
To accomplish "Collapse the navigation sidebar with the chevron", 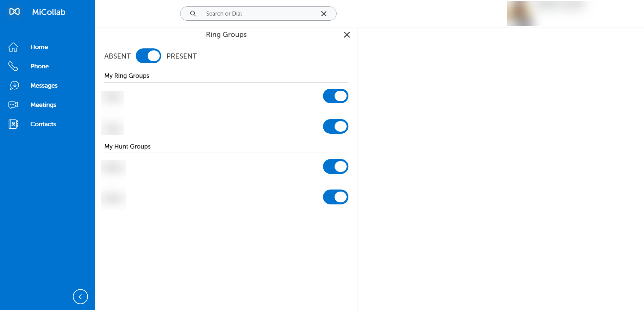I will coord(80,296).
